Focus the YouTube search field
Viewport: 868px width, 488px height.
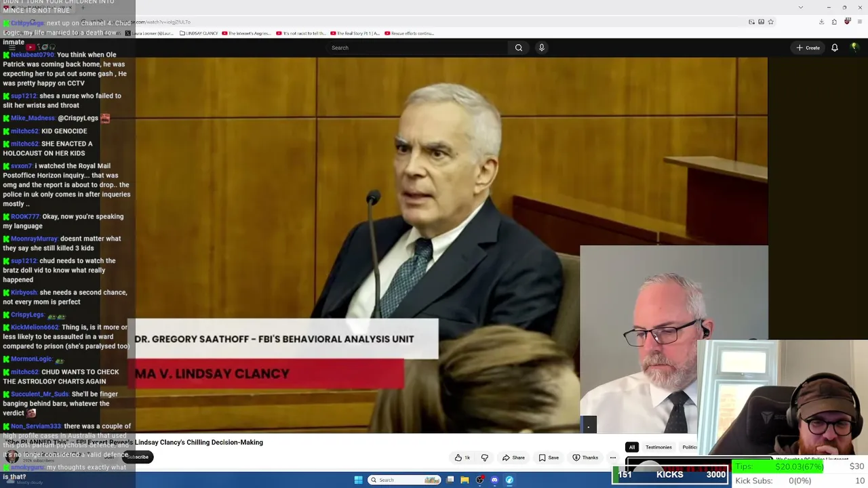pos(418,47)
